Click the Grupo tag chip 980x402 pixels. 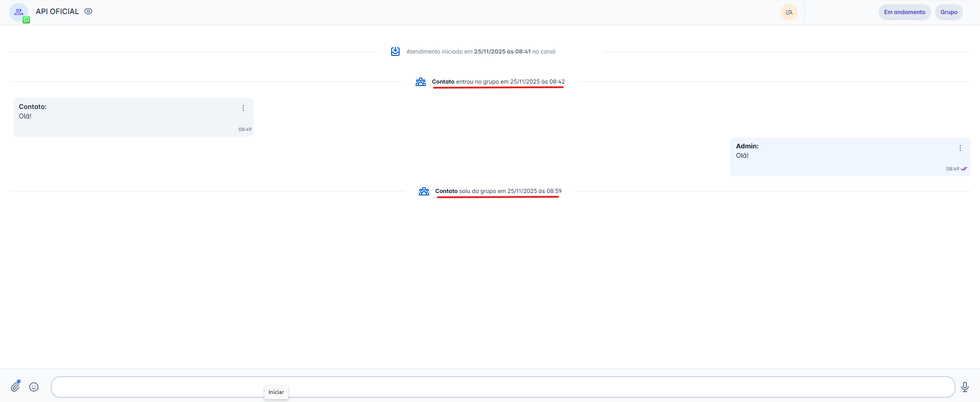[949, 12]
